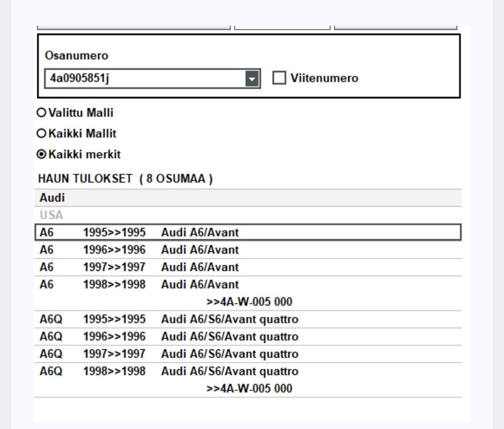Click the Osanumero part number field
504x429 pixels.
click(x=144, y=79)
